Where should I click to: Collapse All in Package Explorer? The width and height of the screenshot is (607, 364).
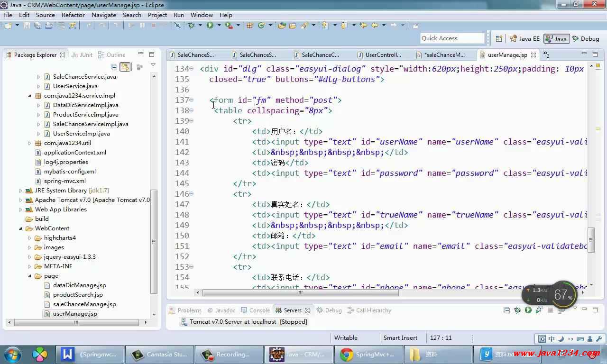(114, 67)
